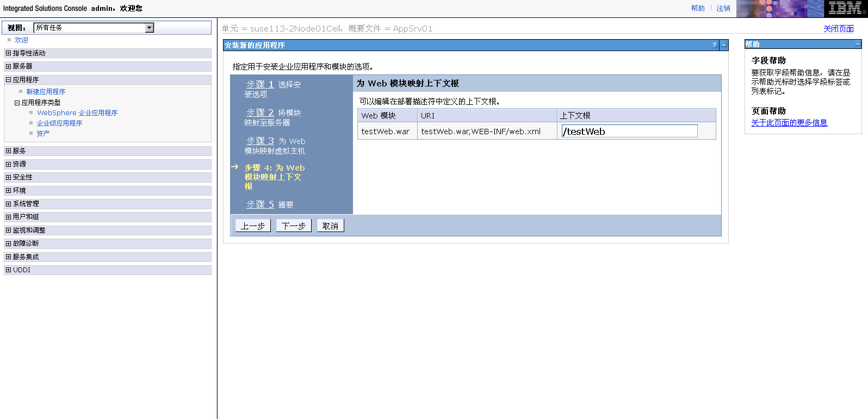This screenshot has height=419, width=868.
Task: Click Integrated Solutions Console title text
Action: pyautogui.click(x=45, y=8)
